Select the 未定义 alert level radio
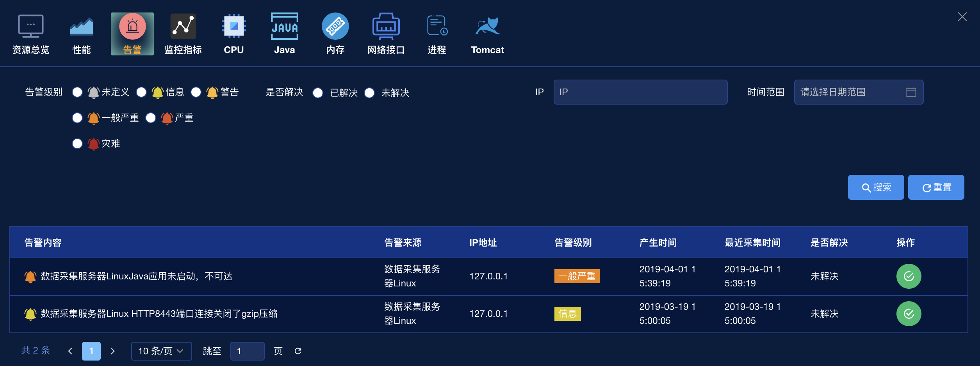 tap(77, 92)
